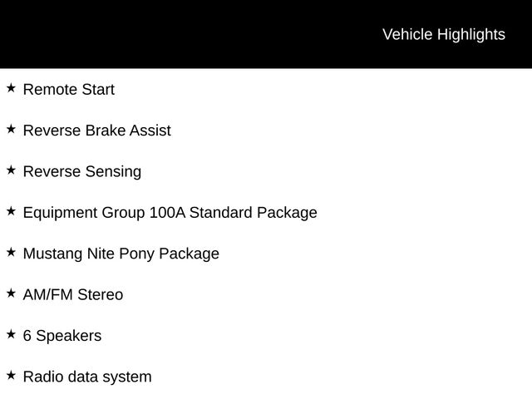This screenshot has height=399, width=532.
Task: Click the star icon beside Remote Start
Action: click(11, 87)
